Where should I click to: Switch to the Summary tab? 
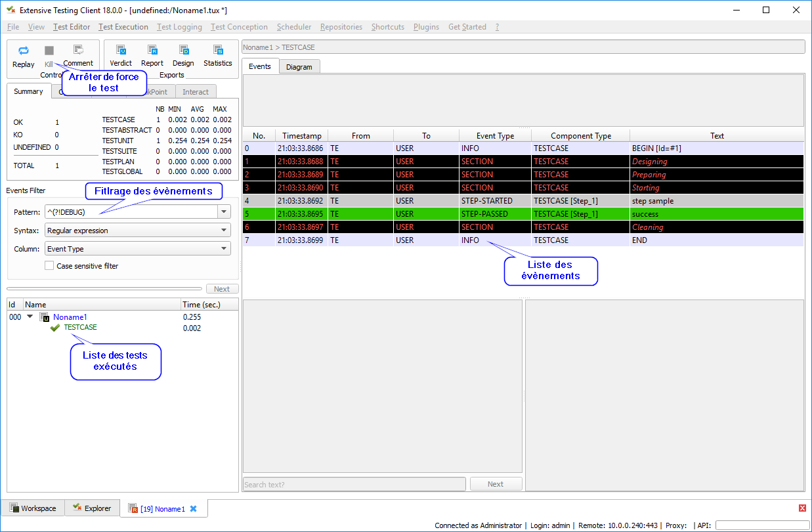(28, 91)
